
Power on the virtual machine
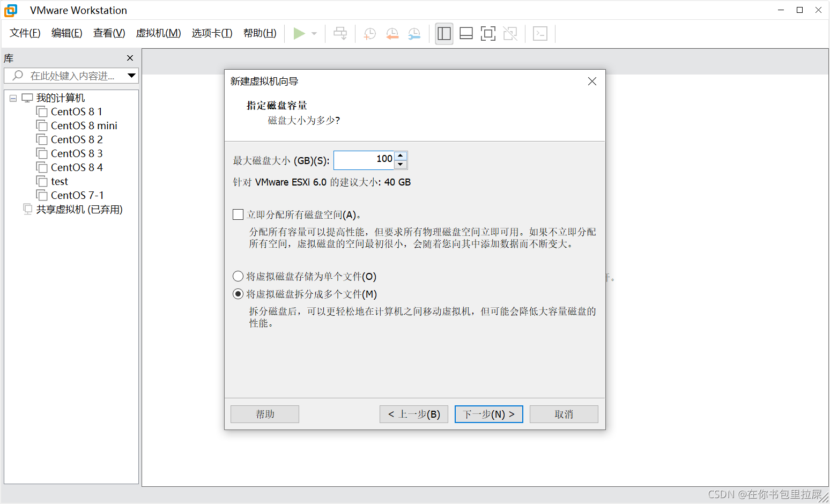pyautogui.click(x=299, y=33)
